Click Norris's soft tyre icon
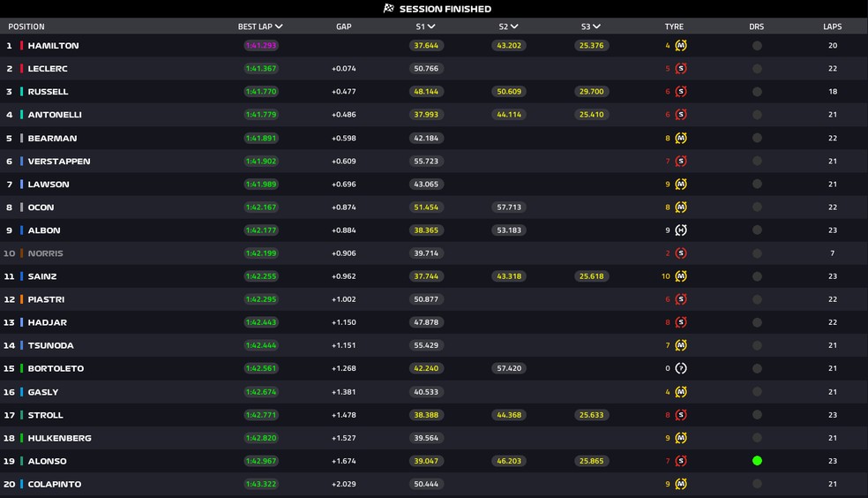Screen dimensions: 868x498 tap(681, 253)
